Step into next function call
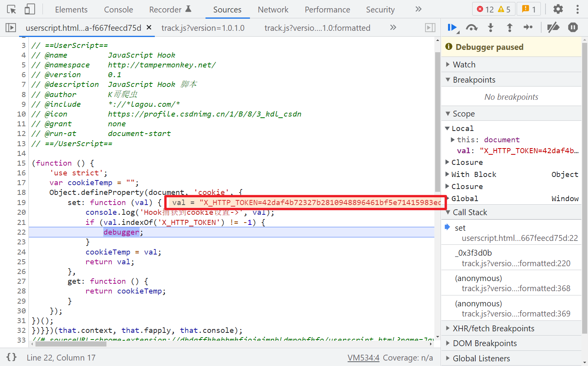Viewport: 588px width, 366px height. (x=491, y=27)
